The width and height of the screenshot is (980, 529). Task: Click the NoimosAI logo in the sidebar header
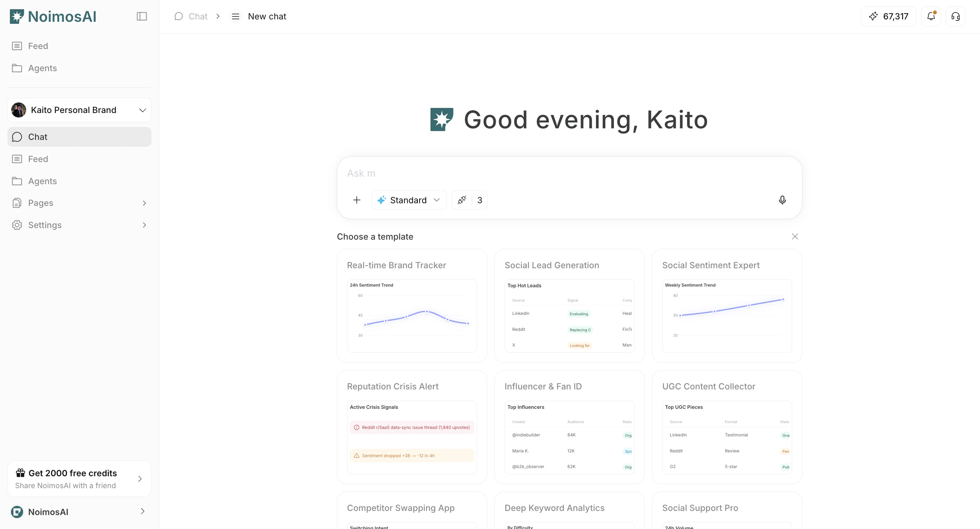[x=53, y=16]
